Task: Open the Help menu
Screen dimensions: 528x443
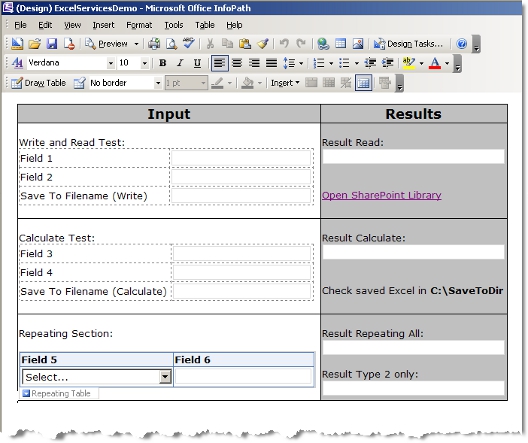Action: 234,25
